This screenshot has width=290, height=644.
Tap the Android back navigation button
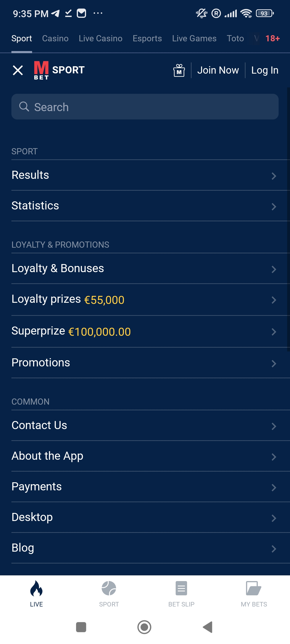pyautogui.click(x=208, y=627)
